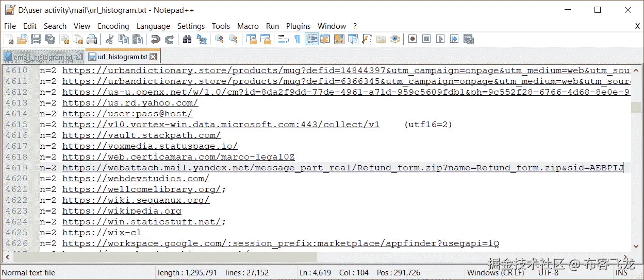This screenshot has height=280, width=644.
Task: Toggle the indent guide toolbar button
Action: point(311,39)
